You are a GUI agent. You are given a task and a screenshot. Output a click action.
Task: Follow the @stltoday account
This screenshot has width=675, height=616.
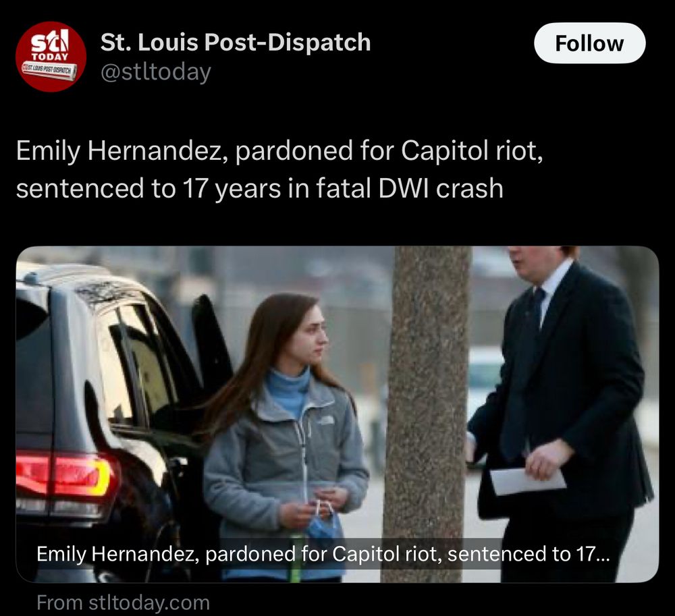point(589,43)
